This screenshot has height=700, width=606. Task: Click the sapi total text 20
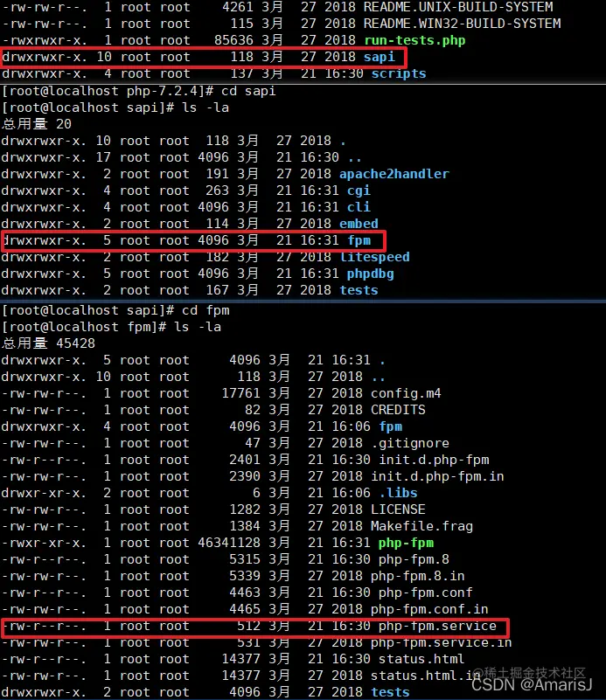point(64,124)
